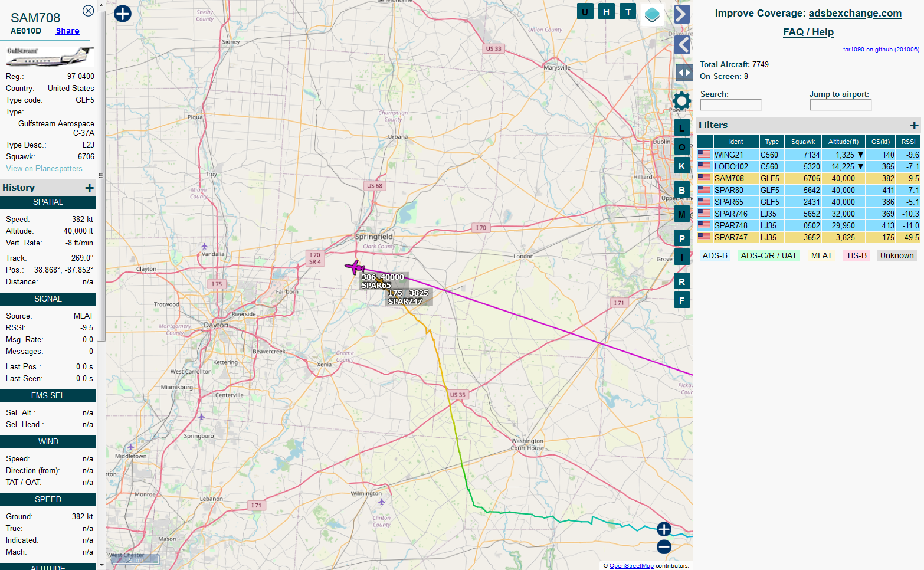924x570 pixels.
Task: Click the TIS-B legend swatch
Action: (x=856, y=255)
